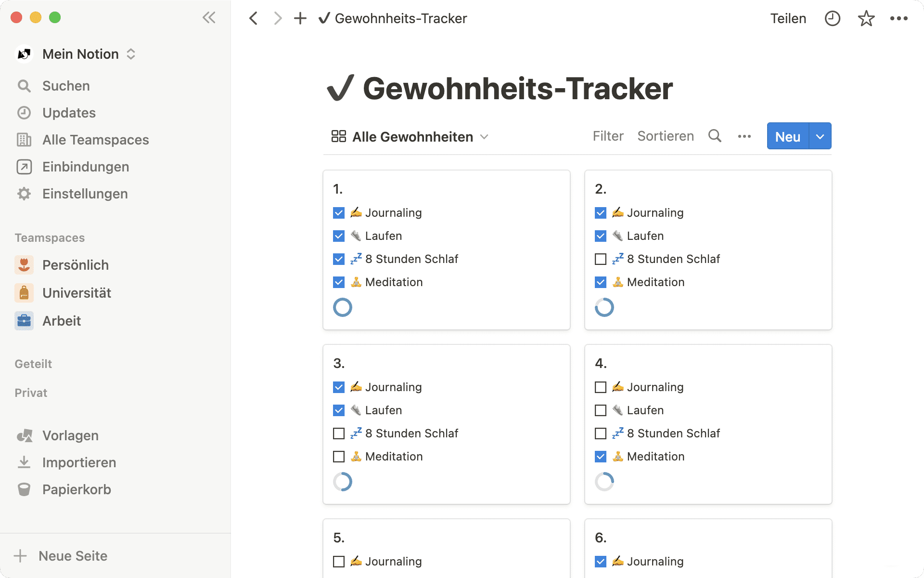Open Vorlagen in the sidebar
Viewport: 924px width, 578px height.
click(70, 435)
